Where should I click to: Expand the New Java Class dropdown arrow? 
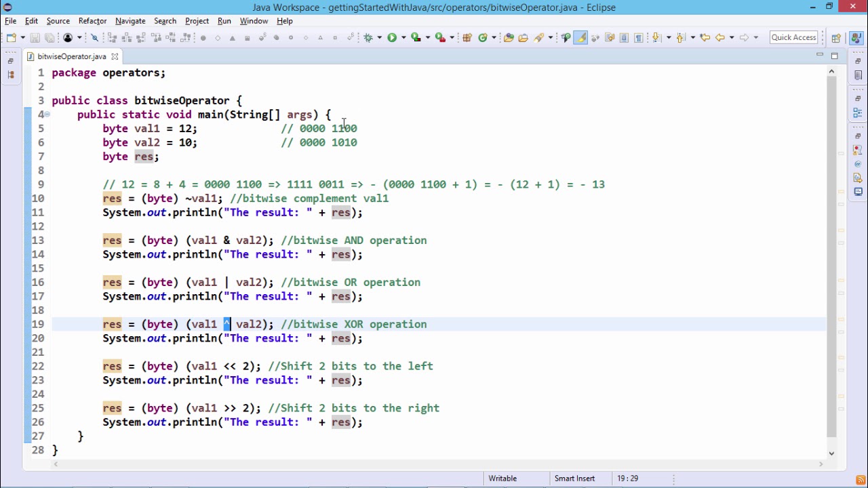[494, 37]
